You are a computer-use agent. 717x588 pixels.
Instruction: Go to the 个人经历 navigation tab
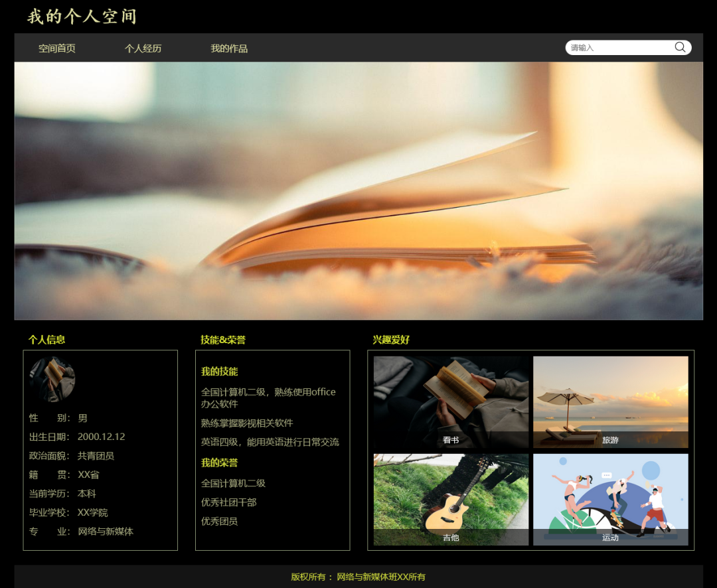pos(143,48)
